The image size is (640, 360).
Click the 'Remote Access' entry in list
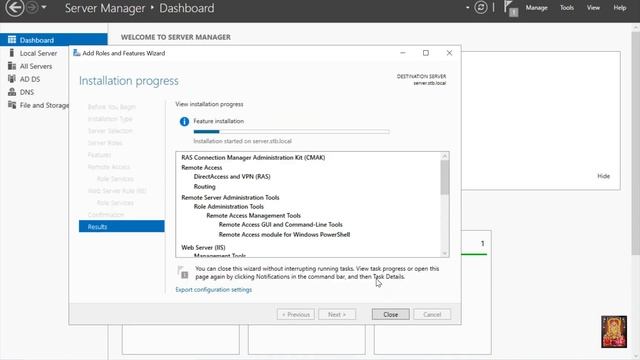tap(202, 167)
